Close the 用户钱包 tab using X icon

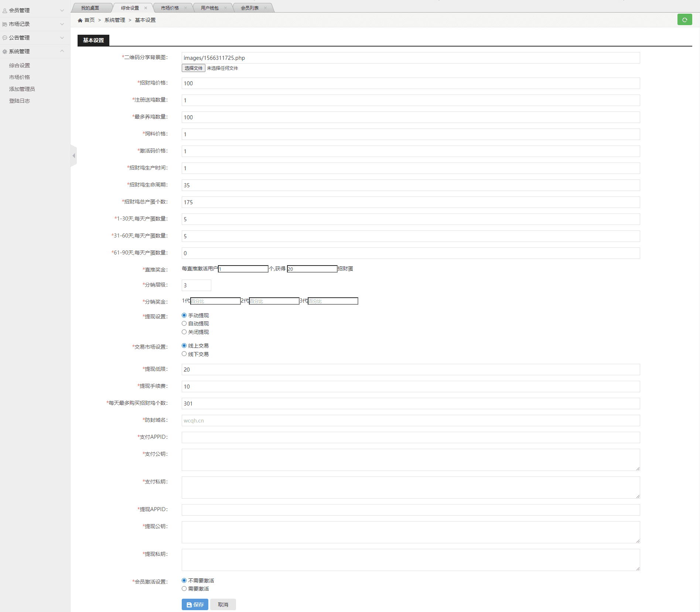(x=225, y=8)
